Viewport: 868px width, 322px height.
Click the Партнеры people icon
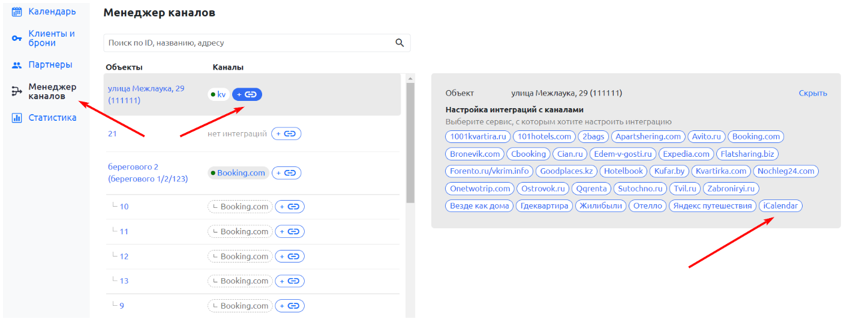17,65
